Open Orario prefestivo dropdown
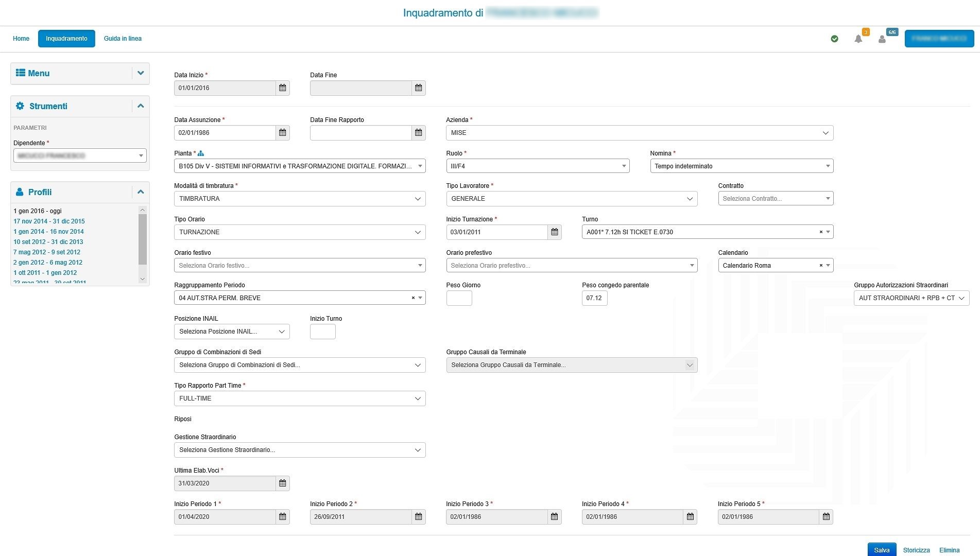 click(572, 266)
